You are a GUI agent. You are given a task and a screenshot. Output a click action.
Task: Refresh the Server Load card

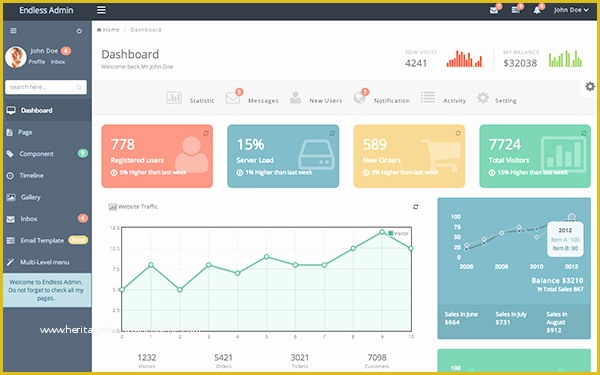[332, 133]
